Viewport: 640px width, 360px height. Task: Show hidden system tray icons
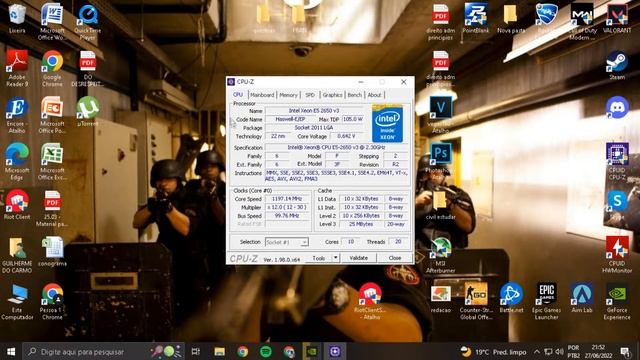(537, 351)
